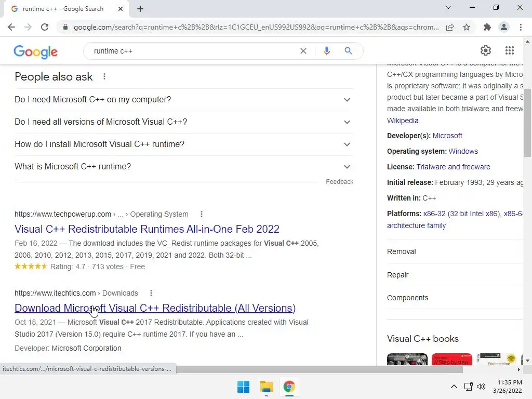The height and width of the screenshot is (399, 532).
Task: Expand 'Do I need Microsoft C++ on my computer?'
Action: coord(184,100)
